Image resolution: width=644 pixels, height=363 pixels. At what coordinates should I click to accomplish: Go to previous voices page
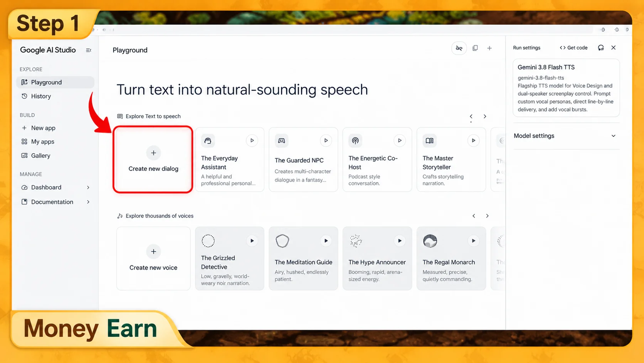coord(474,216)
